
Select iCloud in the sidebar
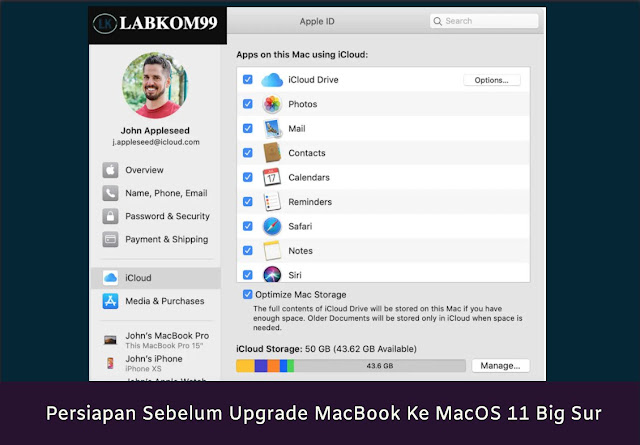pyautogui.click(x=155, y=278)
